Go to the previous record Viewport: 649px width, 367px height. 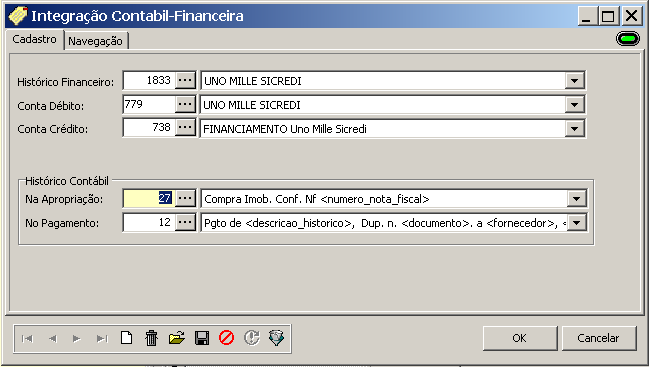(53, 339)
